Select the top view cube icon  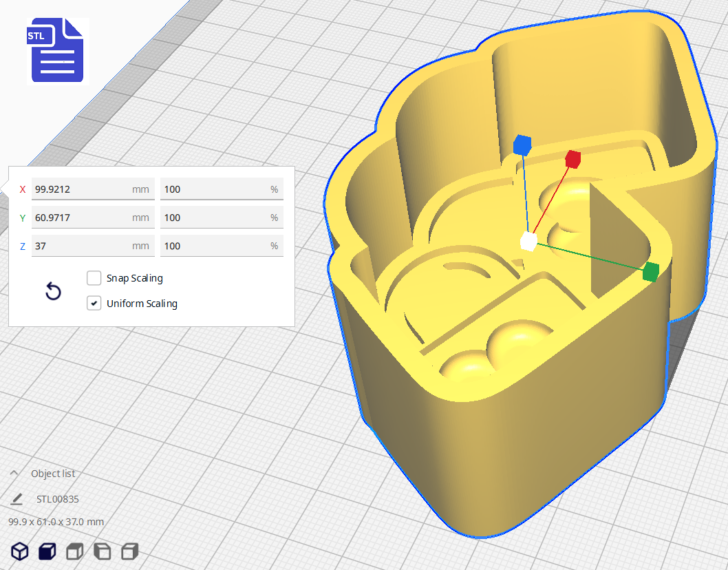pos(74,551)
